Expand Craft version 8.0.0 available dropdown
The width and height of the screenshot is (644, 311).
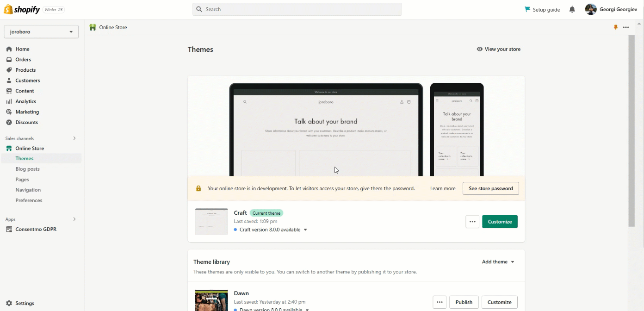(305, 230)
